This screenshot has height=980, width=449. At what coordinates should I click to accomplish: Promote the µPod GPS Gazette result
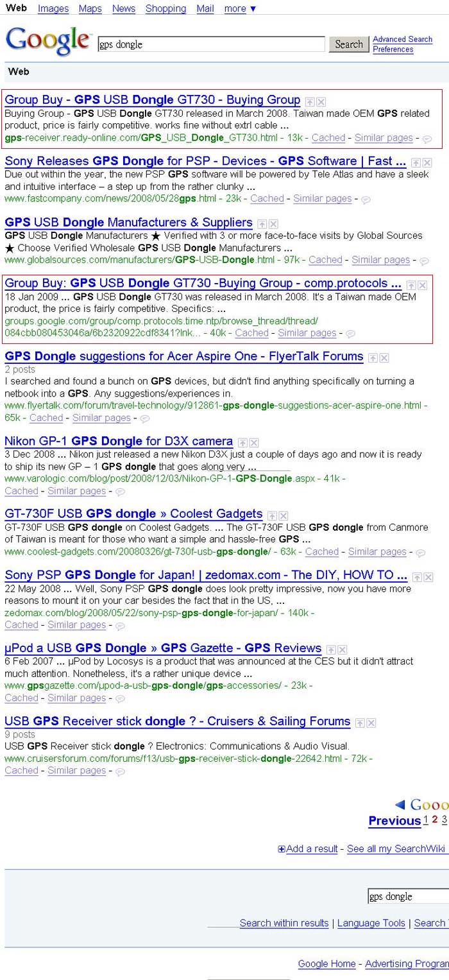(x=331, y=650)
